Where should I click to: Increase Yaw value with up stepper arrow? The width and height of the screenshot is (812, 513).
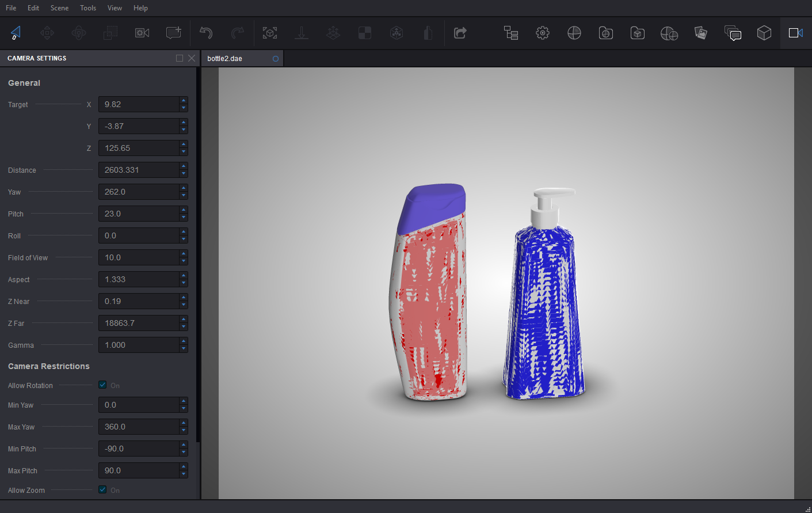184,188
